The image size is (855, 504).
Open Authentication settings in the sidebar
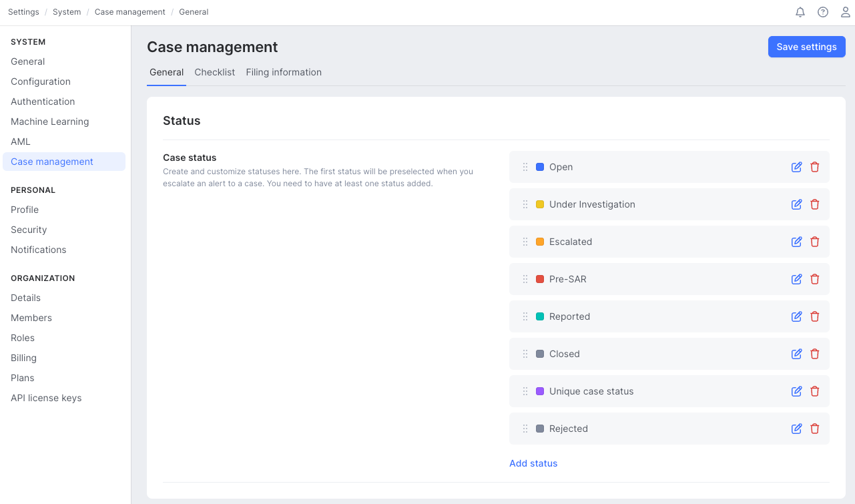point(43,101)
